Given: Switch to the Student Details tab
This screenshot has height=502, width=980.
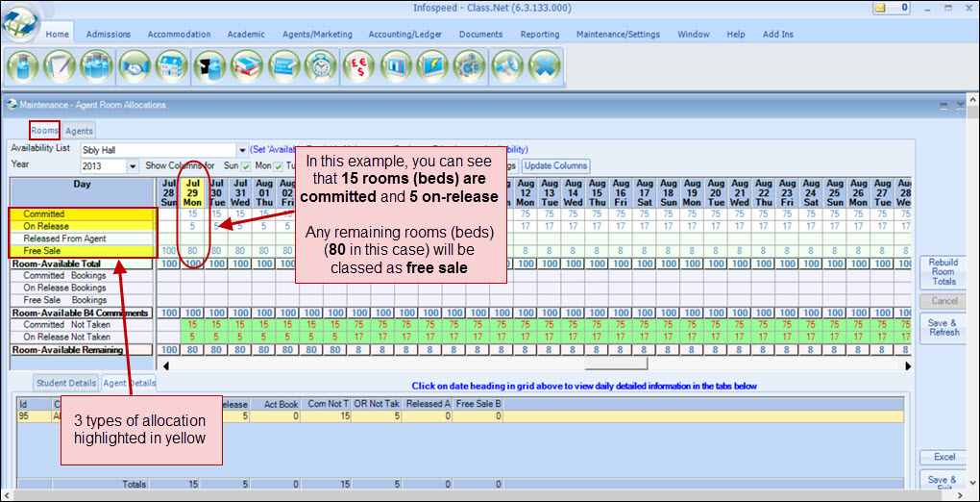Looking at the screenshot, I should tap(66, 383).
